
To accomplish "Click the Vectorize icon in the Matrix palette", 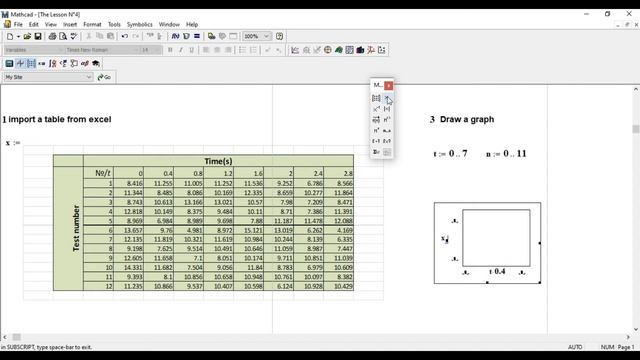I will pos(376,120).
